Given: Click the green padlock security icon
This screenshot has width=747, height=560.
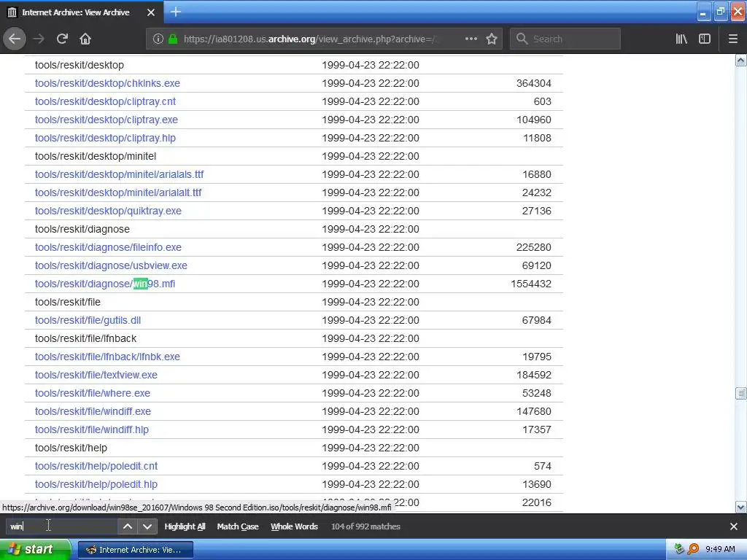Looking at the screenshot, I should [x=173, y=39].
